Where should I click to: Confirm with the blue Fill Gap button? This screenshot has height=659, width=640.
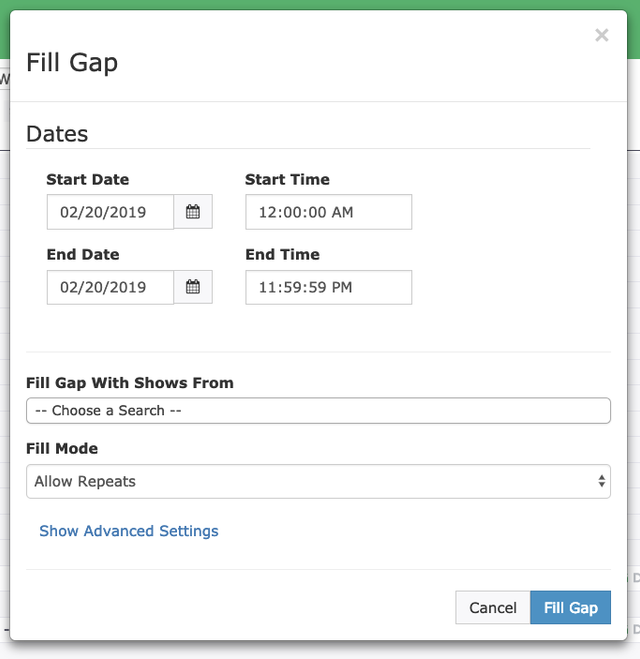coord(570,608)
